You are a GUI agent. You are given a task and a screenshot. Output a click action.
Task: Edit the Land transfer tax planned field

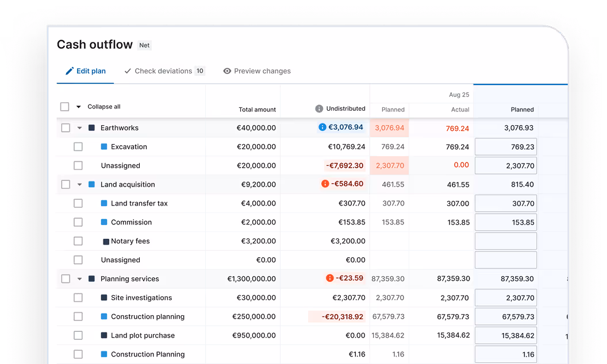[x=506, y=203]
